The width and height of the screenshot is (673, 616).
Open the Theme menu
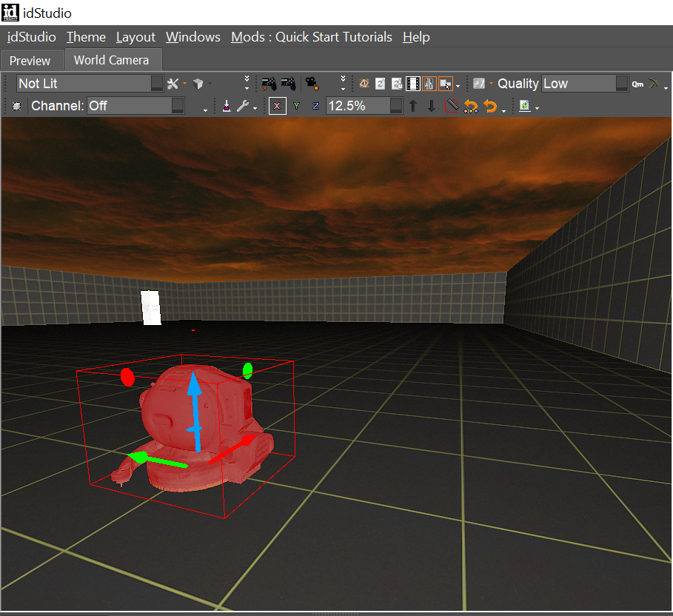point(86,37)
